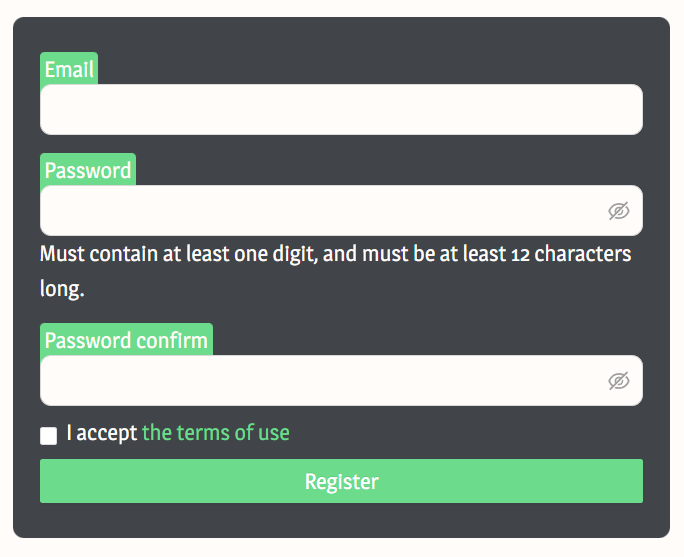Tick the terms acceptance checkbox
Image resolution: width=684 pixels, height=557 pixels.
tap(49, 435)
